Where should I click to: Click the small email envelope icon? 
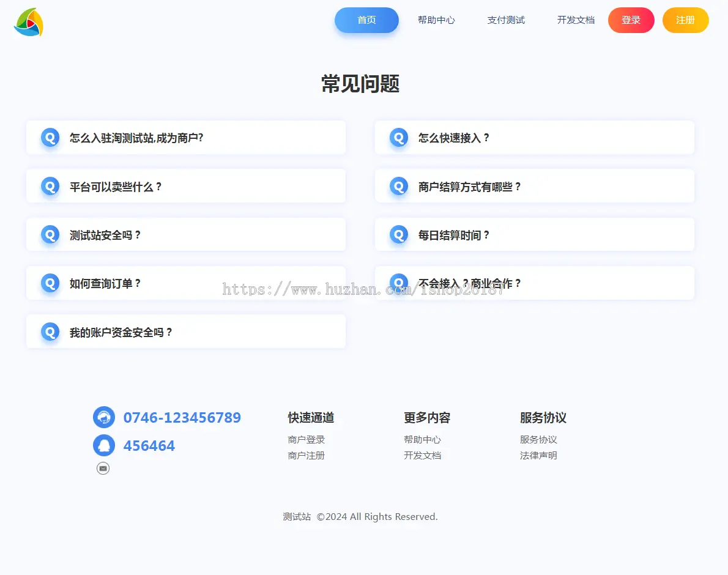pyautogui.click(x=103, y=469)
